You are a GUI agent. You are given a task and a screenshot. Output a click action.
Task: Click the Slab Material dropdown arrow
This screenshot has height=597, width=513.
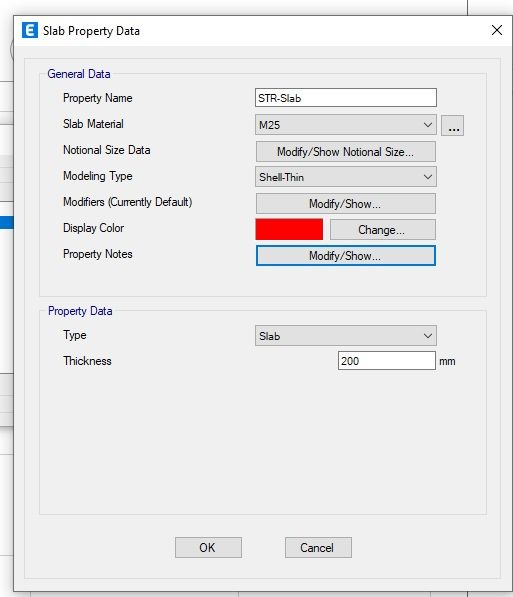(428, 125)
